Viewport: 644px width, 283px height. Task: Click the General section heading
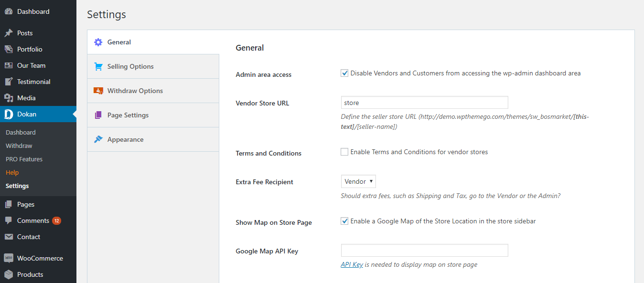tap(250, 48)
